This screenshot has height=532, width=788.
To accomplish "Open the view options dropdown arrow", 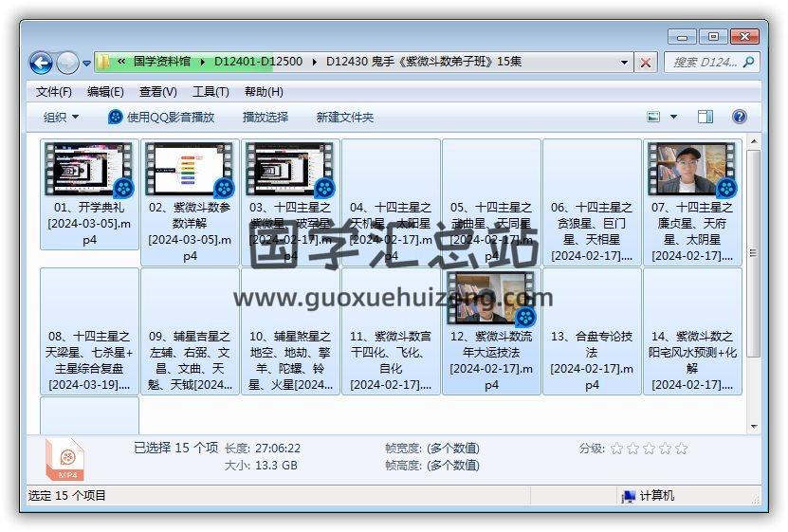I will tap(673, 117).
